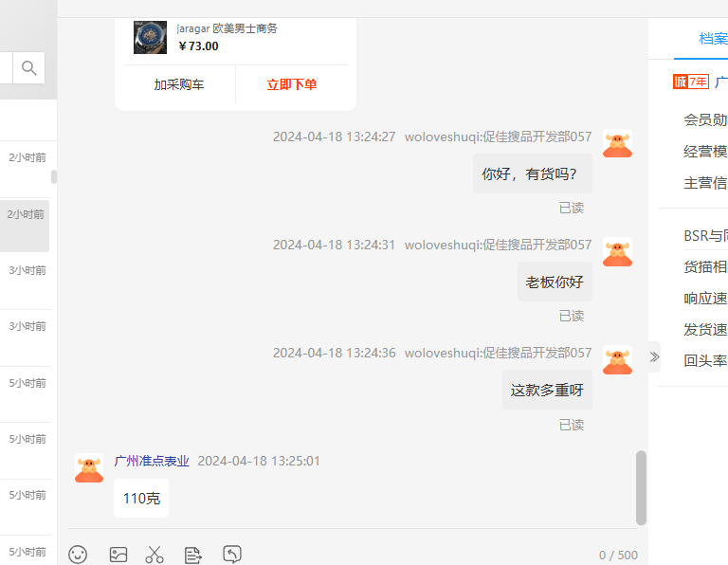This screenshot has width=728, height=565.
Task: Click the 诚 7年 badge
Action: [691, 82]
